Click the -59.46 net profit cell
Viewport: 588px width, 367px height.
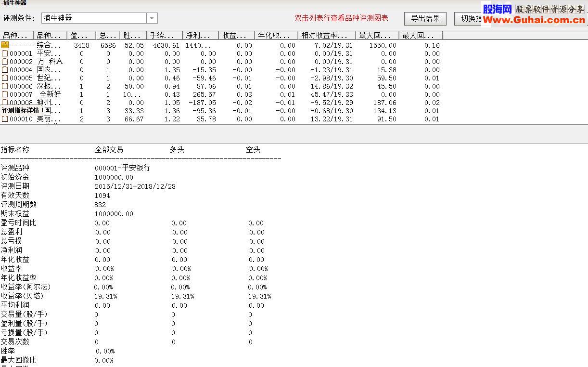pos(205,78)
